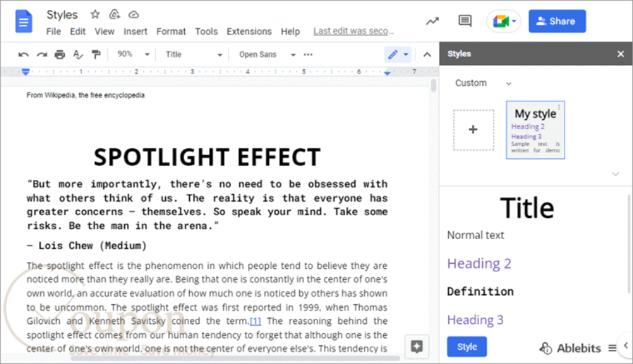The height and width of the screenshot is (364, 633).
Task: Expand style sets list chevron
Action: coord(615,174)
